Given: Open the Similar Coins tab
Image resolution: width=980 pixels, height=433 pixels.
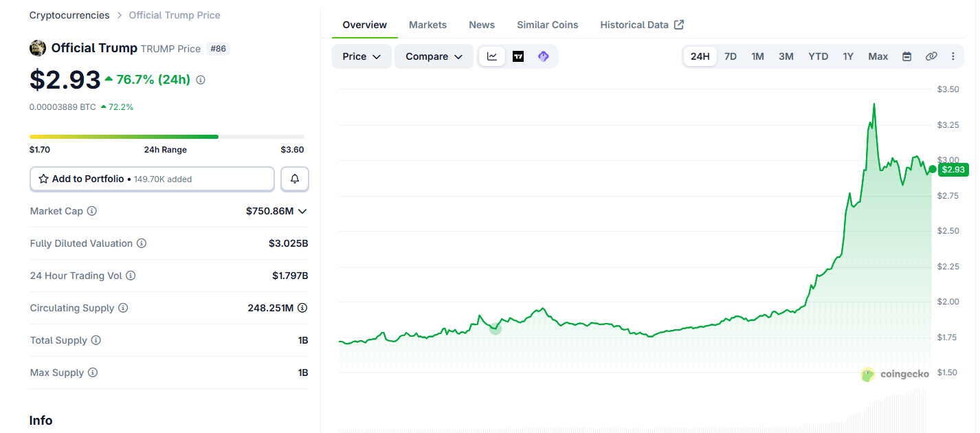Looking at the screenshot, I should click(548, 25).
